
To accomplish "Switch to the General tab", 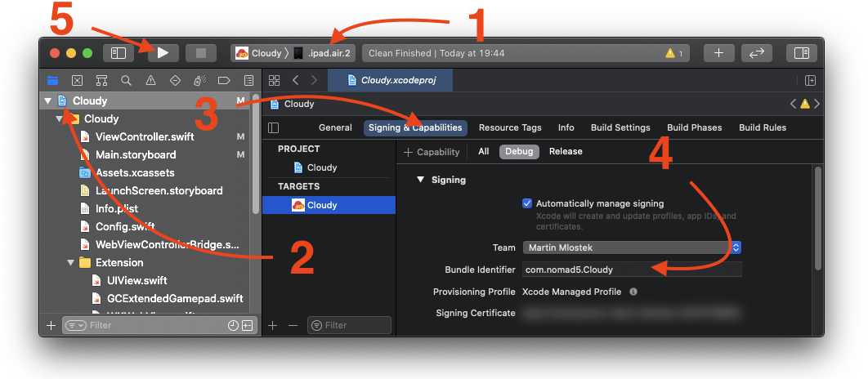I will click(x=335, y=127).
